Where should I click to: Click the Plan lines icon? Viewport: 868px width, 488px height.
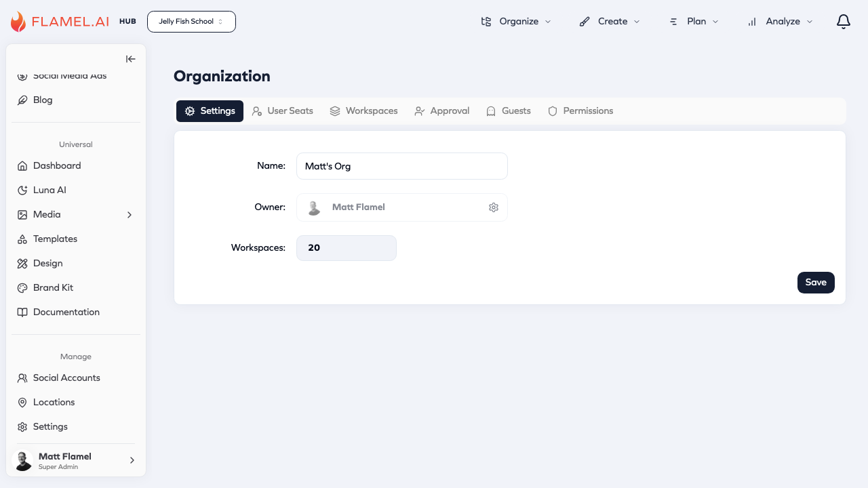(x=673, y=22)
